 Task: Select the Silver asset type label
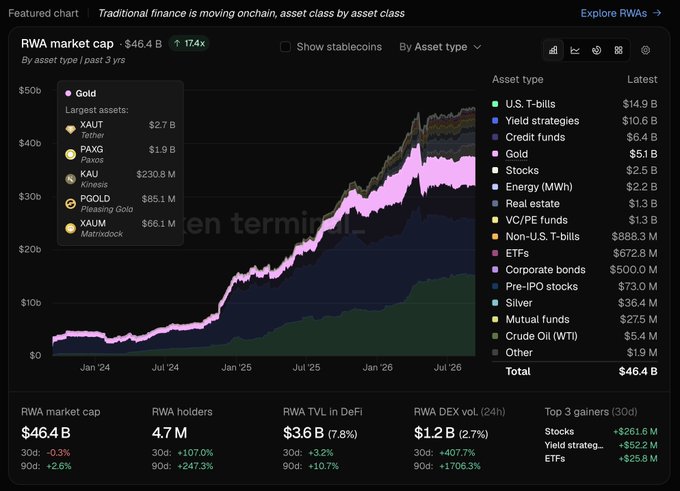coord(519,303)
